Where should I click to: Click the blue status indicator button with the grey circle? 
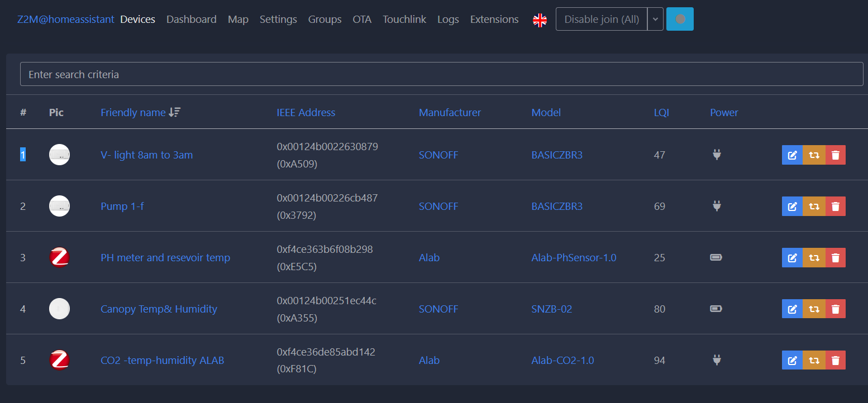(x=680, y=19)
